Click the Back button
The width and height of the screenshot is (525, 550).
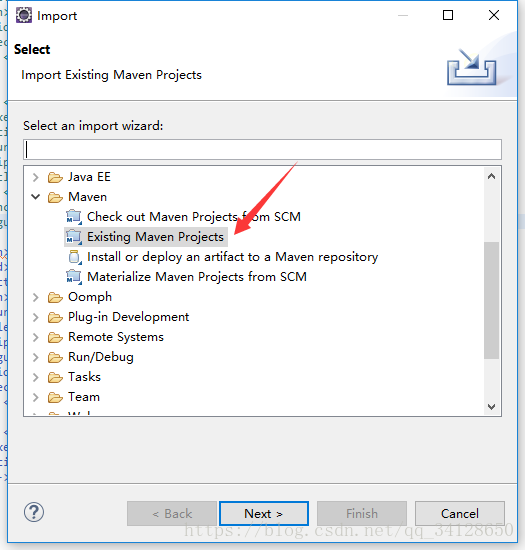[x=172, y=514]
